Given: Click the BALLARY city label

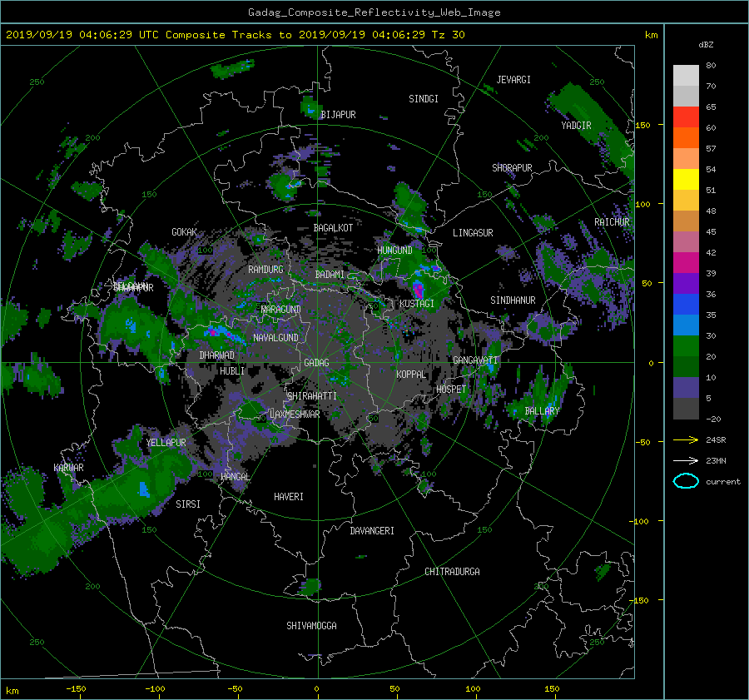Looking at the screenshot, I should point(542,411).
